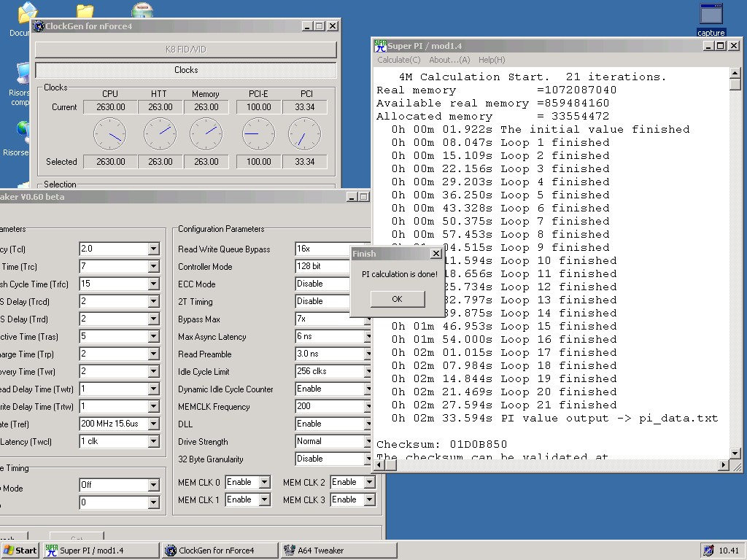Open ClockGen title bar system icon
The width and height of the screenshot is (747, 560).
tap(38, 26)
